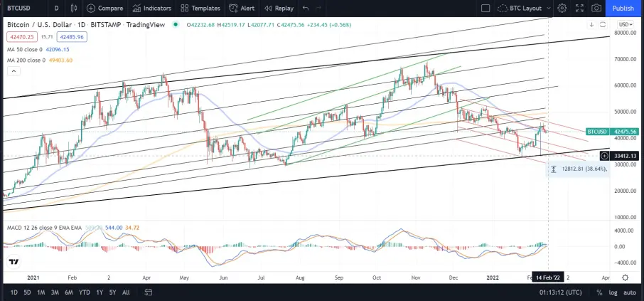The height and width of the screenshot is (301, 644).
Task: Open the candlestick chart style menu
Action: pyautogui.click(x=74, y=9)
